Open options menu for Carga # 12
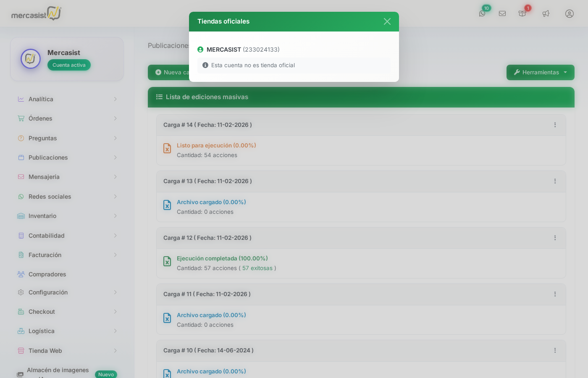 coord(555,238)
